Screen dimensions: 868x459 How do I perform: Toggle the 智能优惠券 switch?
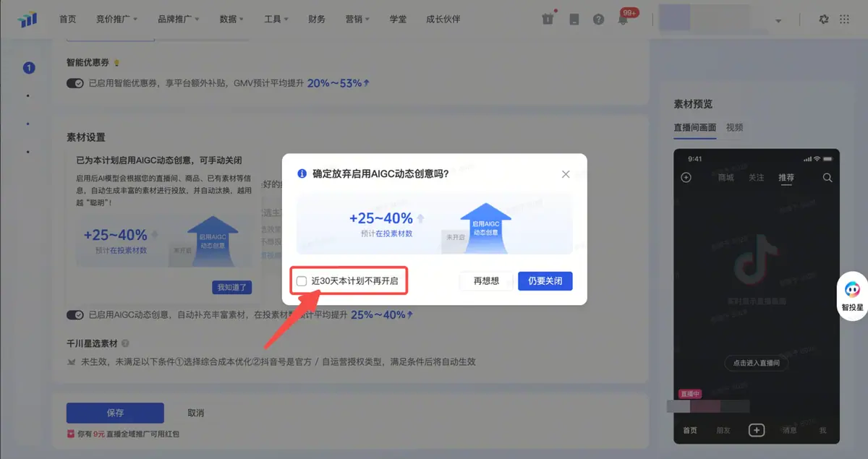tap(75, 83)
